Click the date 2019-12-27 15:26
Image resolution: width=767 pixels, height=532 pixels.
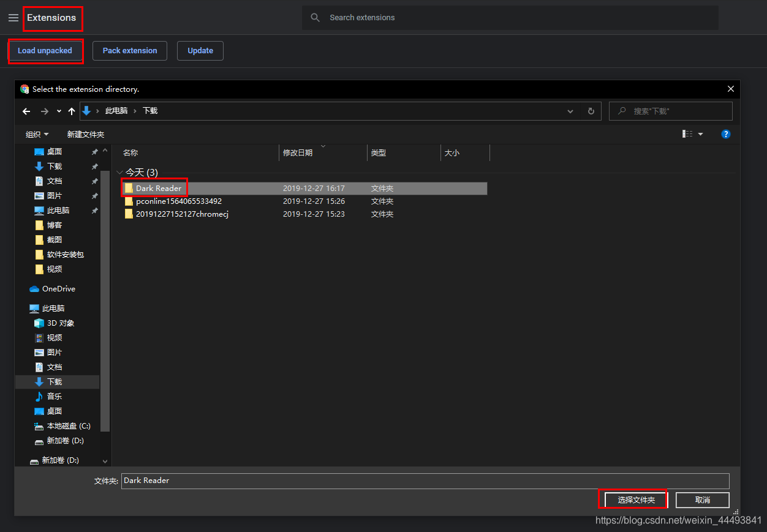point(314,201)
